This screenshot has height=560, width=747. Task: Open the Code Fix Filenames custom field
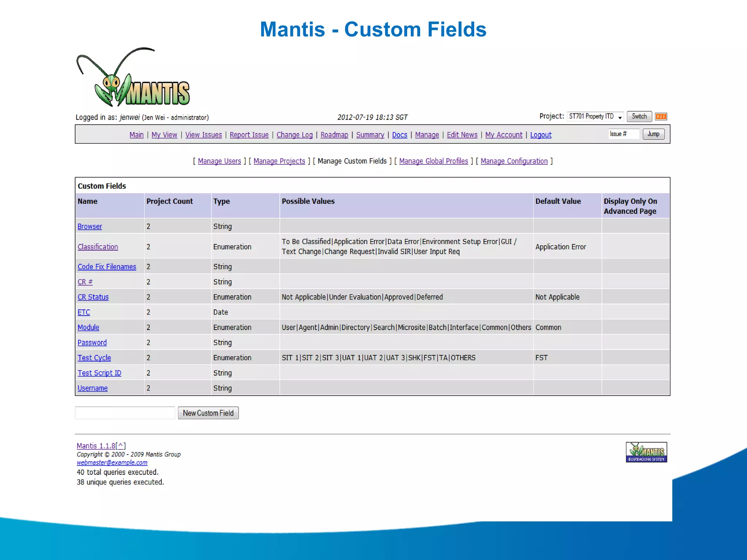click(x=107, y=267)
